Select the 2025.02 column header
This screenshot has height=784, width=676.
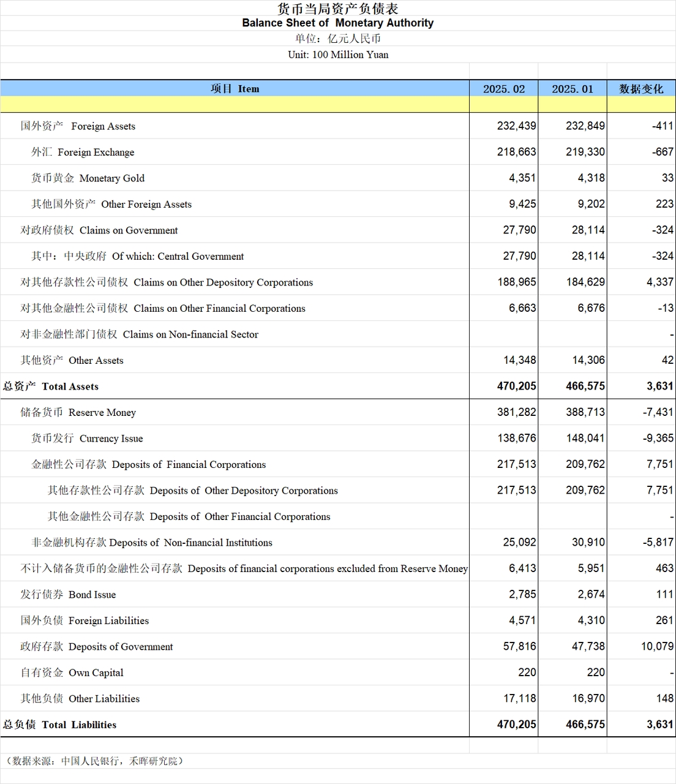pyautogui.click(x=503, y=89)
